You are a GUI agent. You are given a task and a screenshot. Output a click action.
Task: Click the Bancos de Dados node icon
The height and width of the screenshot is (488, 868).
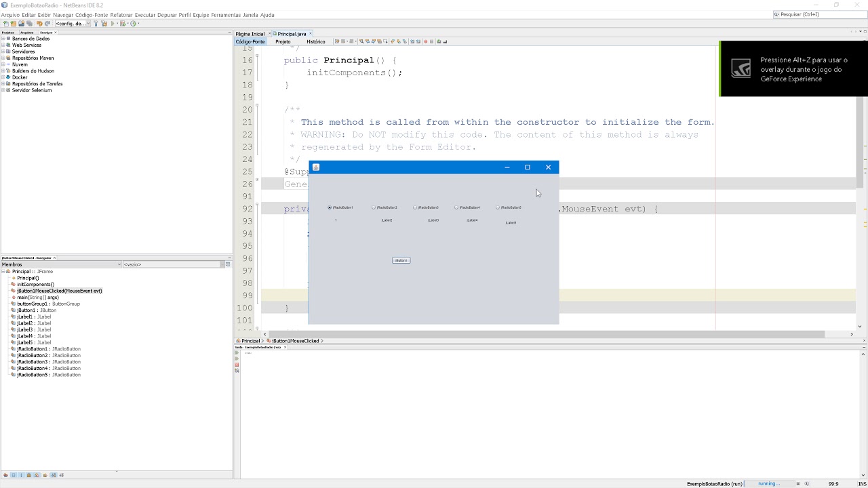9,39
